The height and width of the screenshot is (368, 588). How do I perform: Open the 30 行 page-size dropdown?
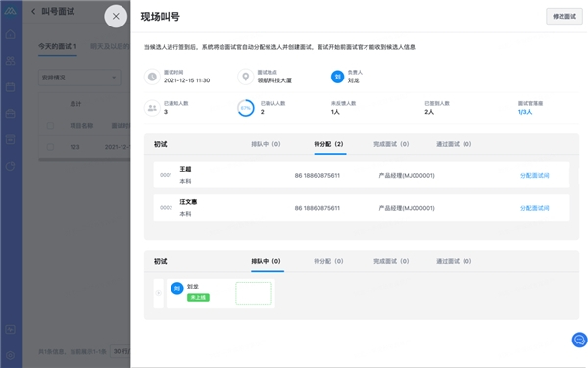tap(121, 351)
